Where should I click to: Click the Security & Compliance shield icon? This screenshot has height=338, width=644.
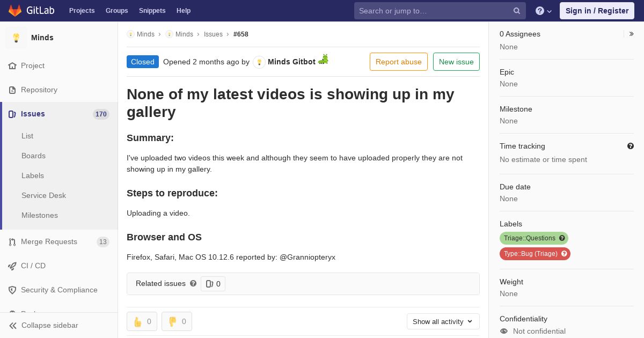[x=12, y=290]
